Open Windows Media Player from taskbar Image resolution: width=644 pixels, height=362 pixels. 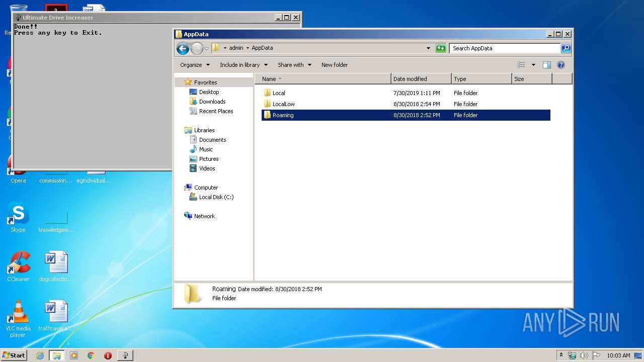(74, 355)
